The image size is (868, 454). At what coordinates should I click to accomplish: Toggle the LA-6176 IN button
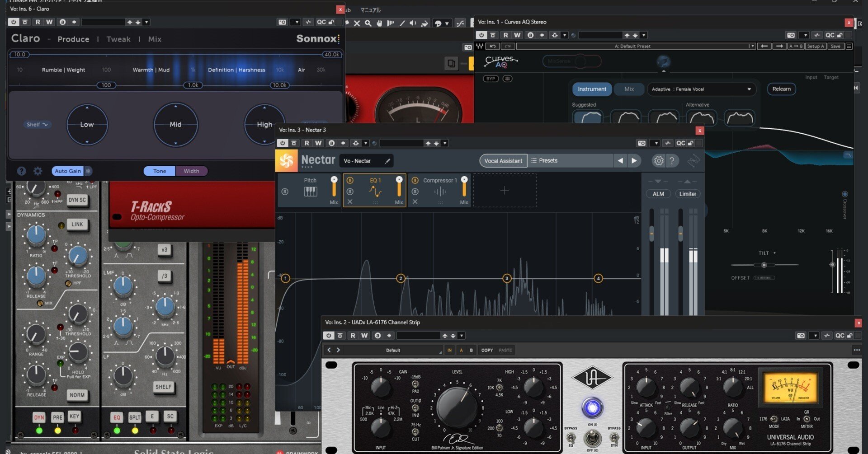click(x=449, y=350)
